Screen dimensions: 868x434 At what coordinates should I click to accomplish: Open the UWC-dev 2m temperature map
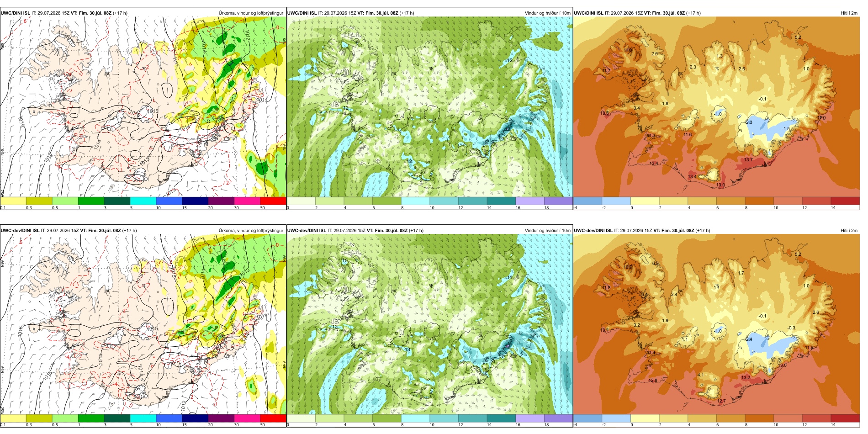tap(716, 324)
